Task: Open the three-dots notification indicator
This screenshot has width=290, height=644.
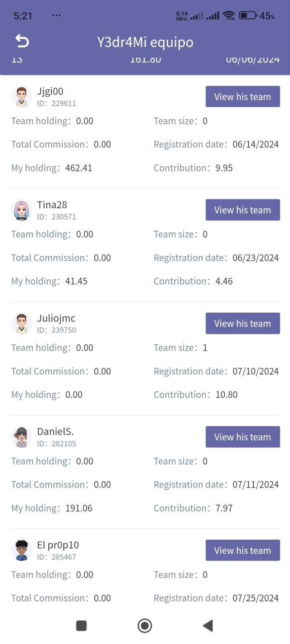Action: (x=57, y=15)
